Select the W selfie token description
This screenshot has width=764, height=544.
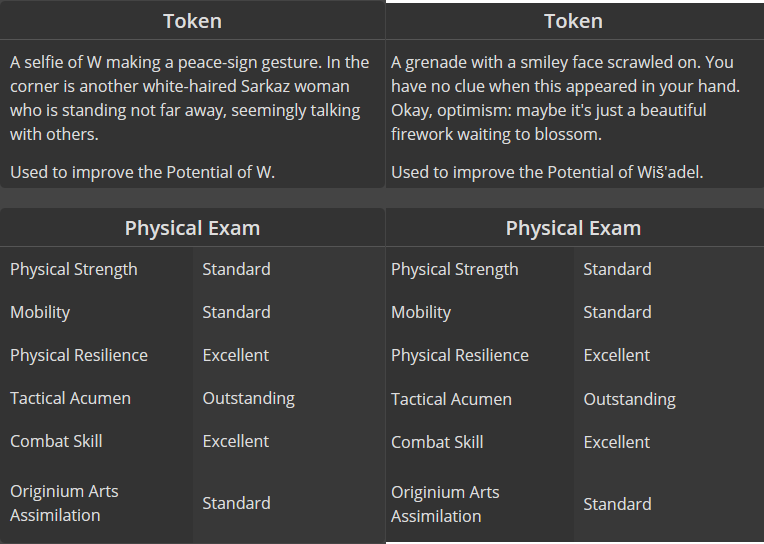coord(190,98)
